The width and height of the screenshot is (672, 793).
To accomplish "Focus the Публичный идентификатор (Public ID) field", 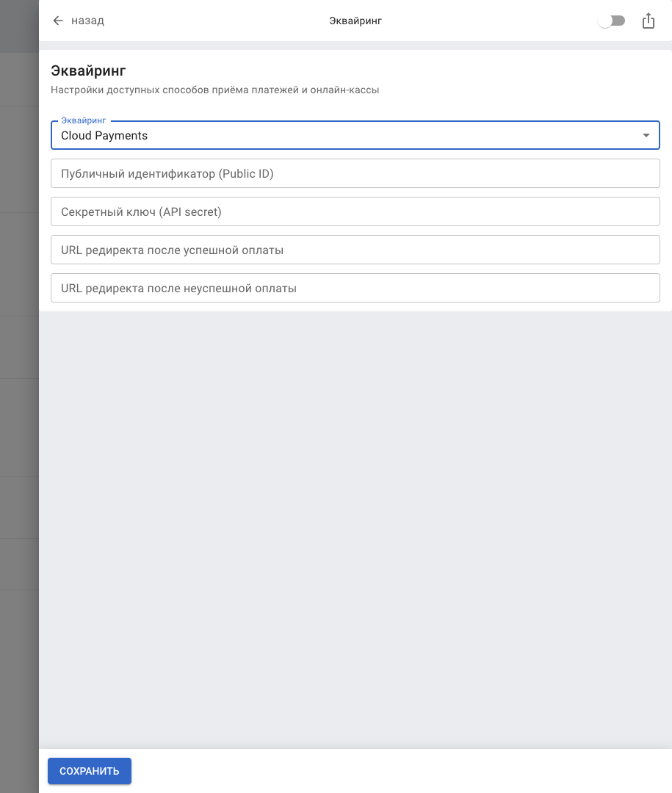I will (x=355, y=173).
